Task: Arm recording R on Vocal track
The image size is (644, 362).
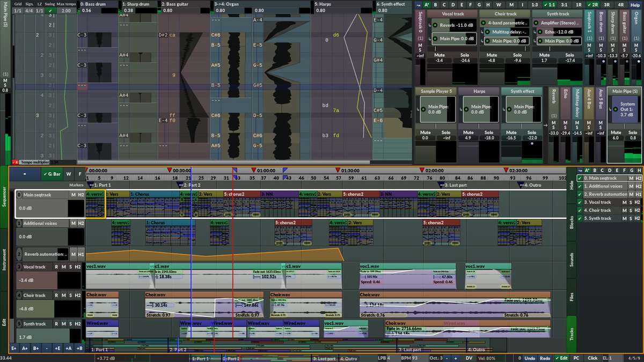Action: [x=57, y=267]
